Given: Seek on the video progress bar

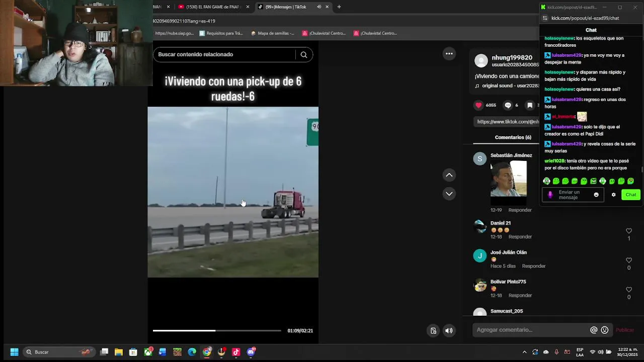Looking at the screenshot, I should pyautogui.click(x=217, y=330).
